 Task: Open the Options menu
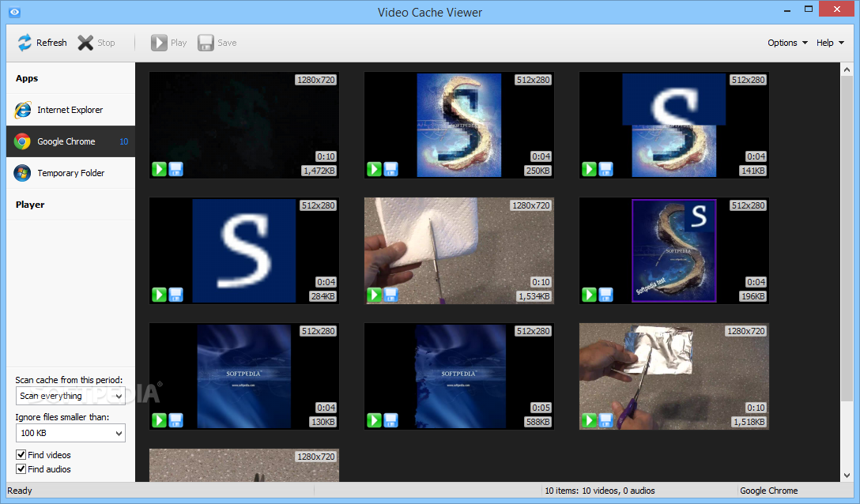[787, 43]
